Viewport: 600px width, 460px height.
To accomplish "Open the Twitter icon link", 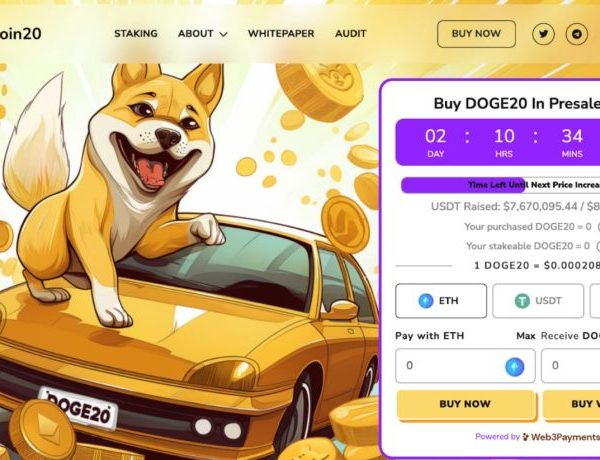I will [543, 34].
